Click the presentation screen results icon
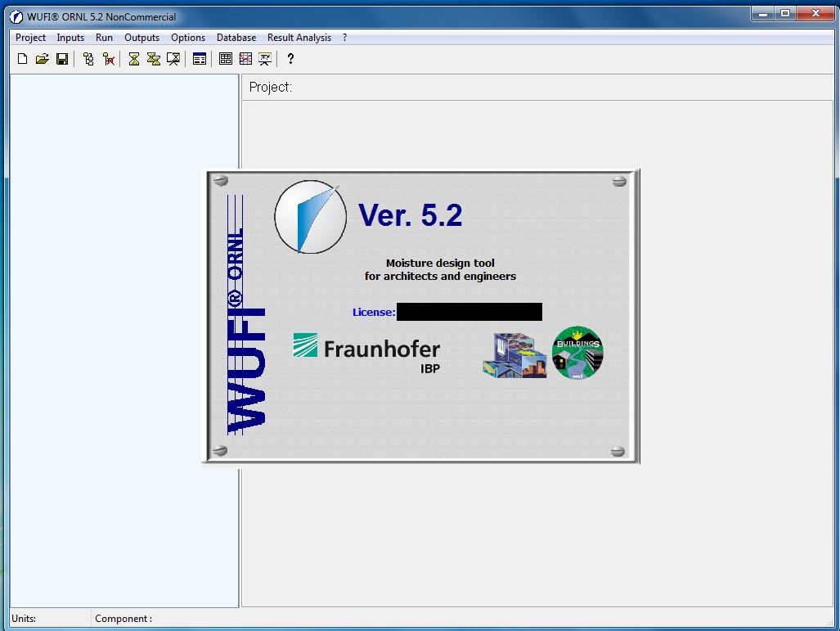 pyautogui.click(x=265, y=59)
